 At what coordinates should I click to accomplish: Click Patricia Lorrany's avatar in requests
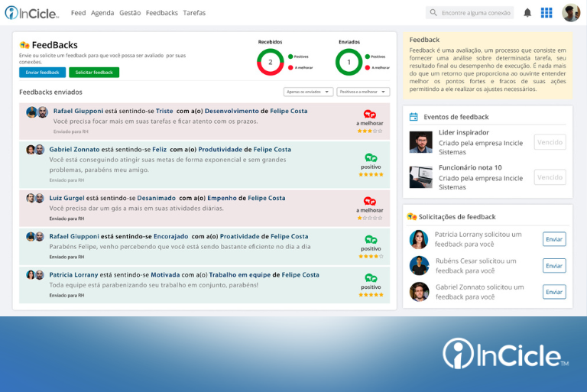tap(419, 239)
